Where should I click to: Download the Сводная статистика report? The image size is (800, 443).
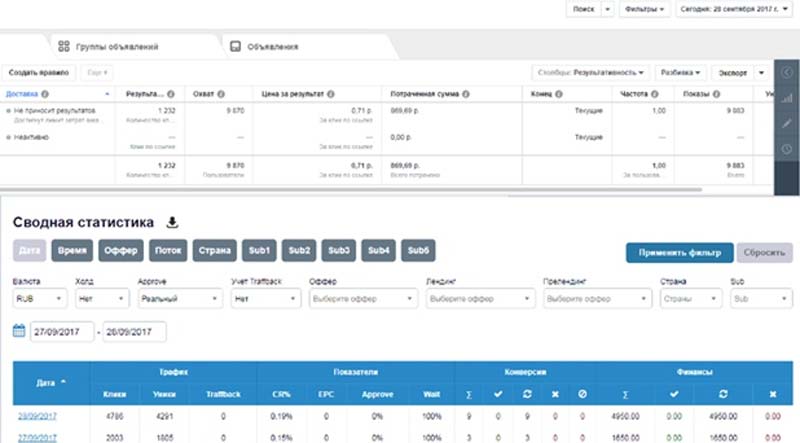[172, 222]
